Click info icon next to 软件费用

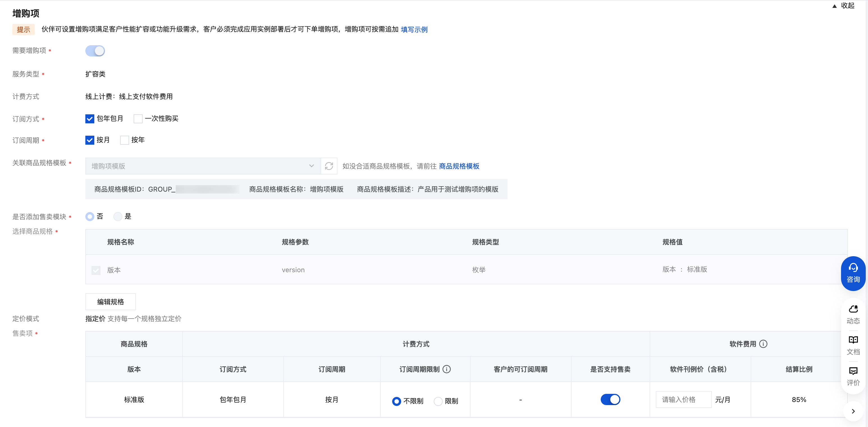coord(763,344)
